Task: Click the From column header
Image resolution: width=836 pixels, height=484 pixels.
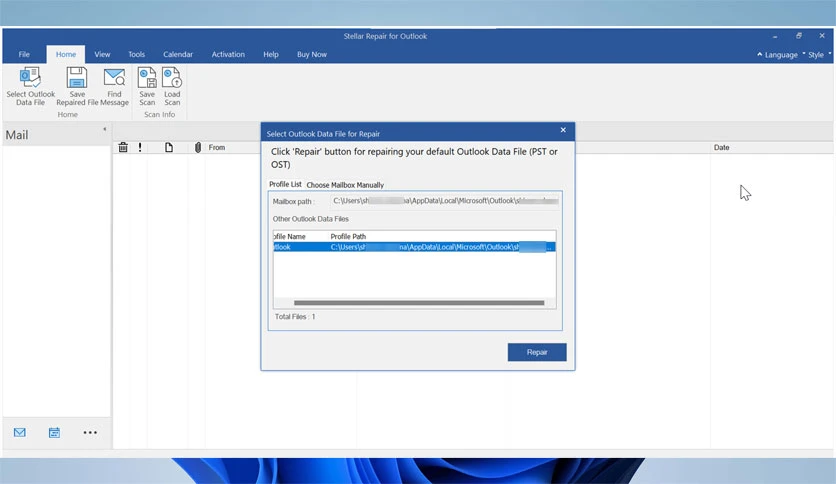Action: 216,147
